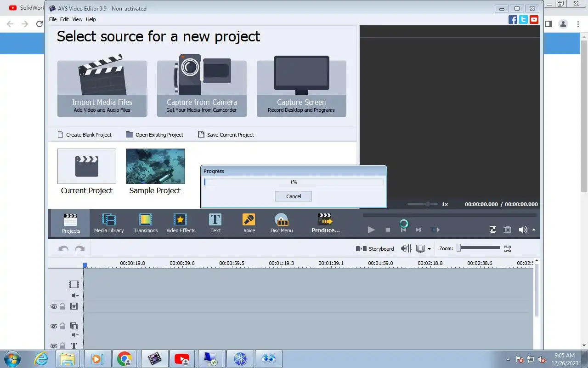Take a snapshot of the preview
588x368 pixels.
tap(508, 230)
